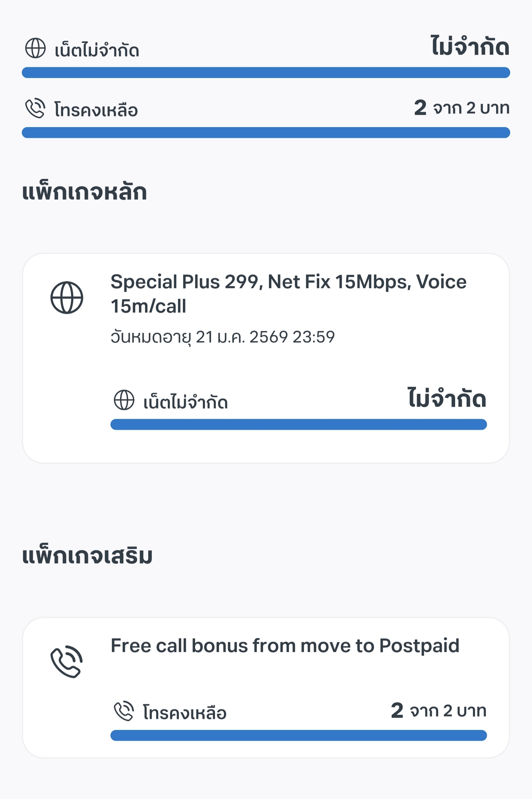The width and height of the screenshot is (532, 799).
Task: Tap the small phone icon inside the Free call bonus card
Action: (124, 711)
